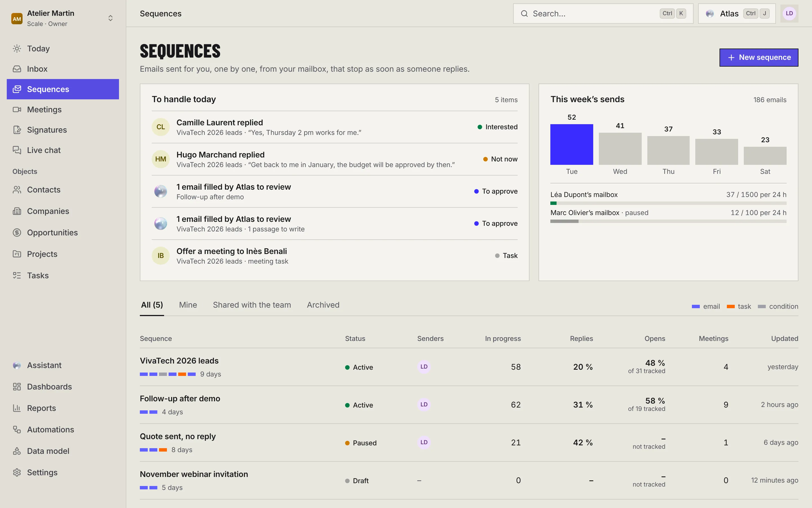Click the Automations flow icon
This screenshot has width=812, height=508.
17,430
